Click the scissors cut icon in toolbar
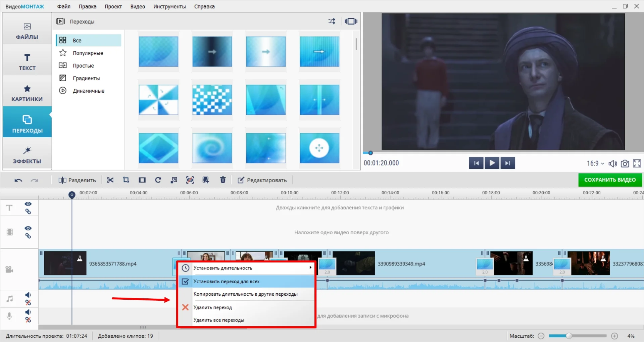Viewport: 644px width, 342px height. (110, 180)
